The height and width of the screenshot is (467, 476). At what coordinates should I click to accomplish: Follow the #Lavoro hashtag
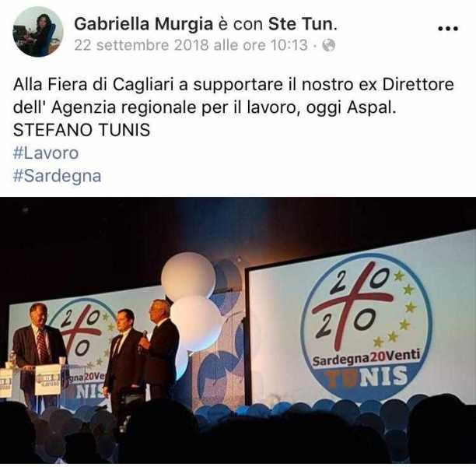pos(46,153)
